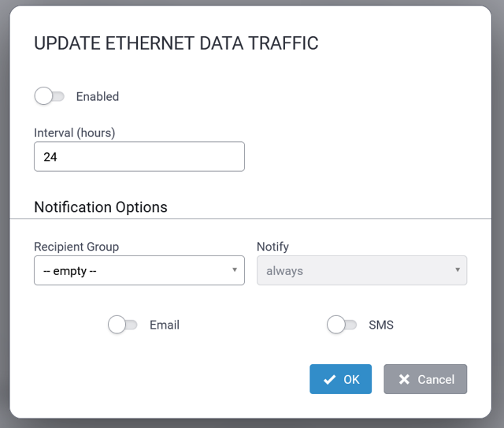Click the 'Notify' field label
Image resolution: width=504 pixels, height=428 pixels.
273,247
